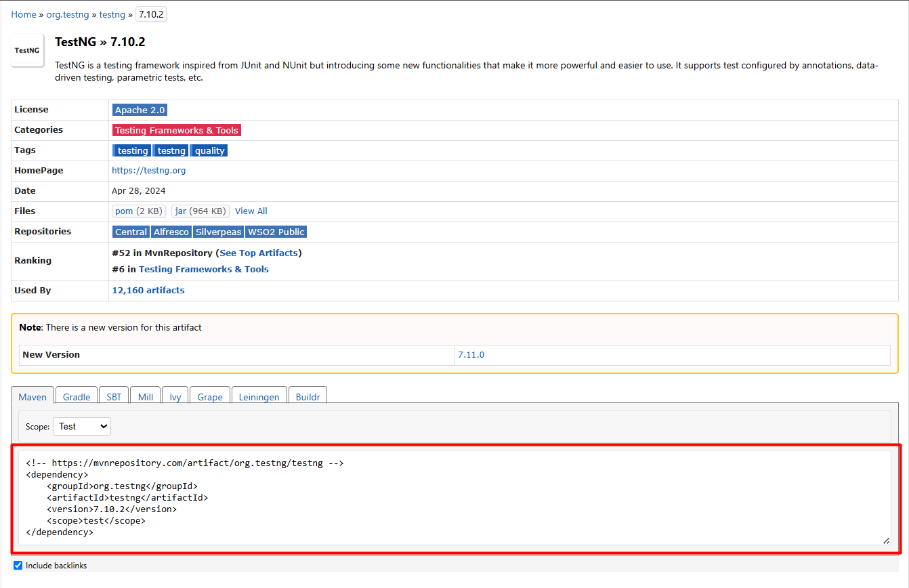
Task: Open the Scope dropdown set to Test
Action: (82, 426)
